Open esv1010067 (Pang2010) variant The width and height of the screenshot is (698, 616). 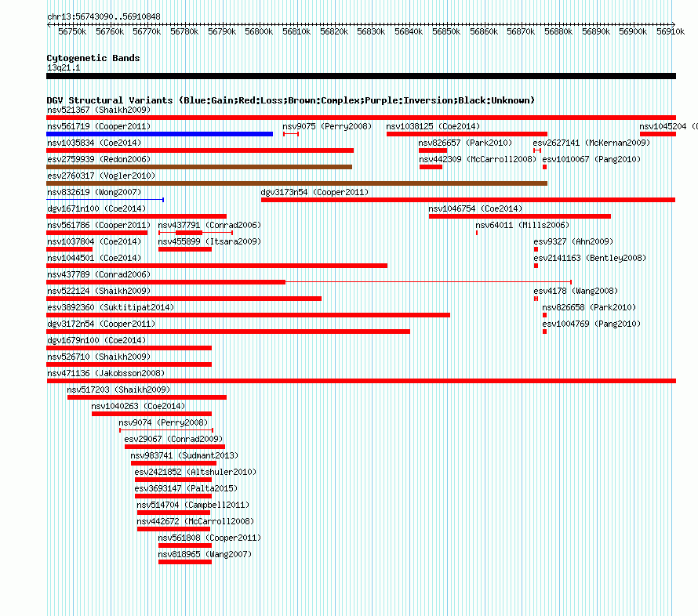[591, 159]
